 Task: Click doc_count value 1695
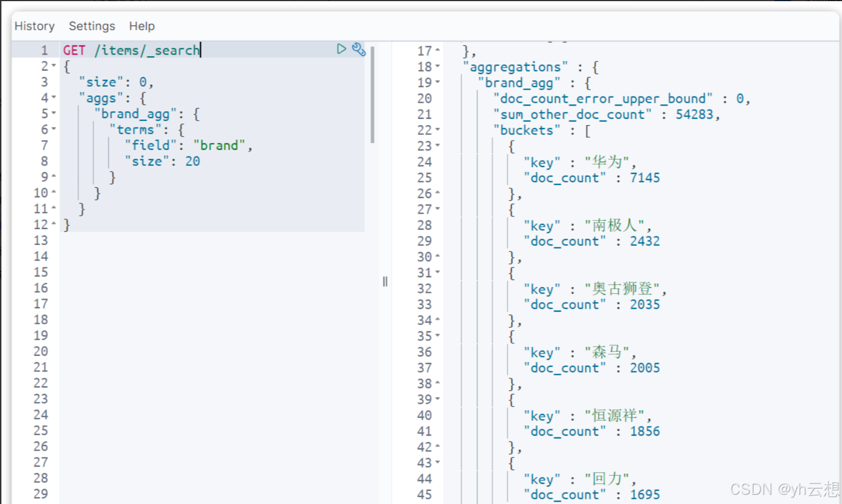coord(645,494)
